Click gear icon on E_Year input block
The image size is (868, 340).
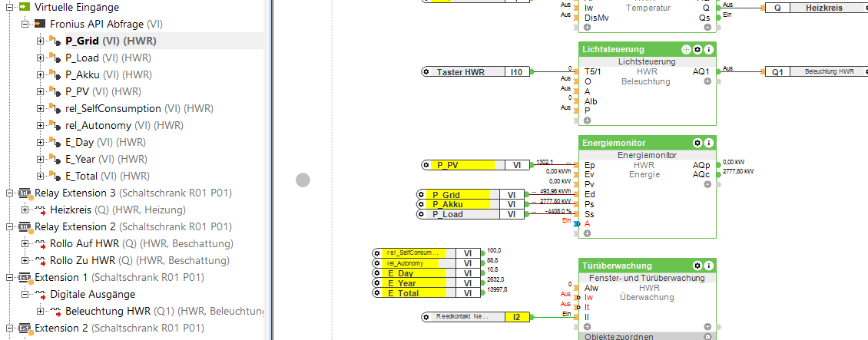[377, 283]
